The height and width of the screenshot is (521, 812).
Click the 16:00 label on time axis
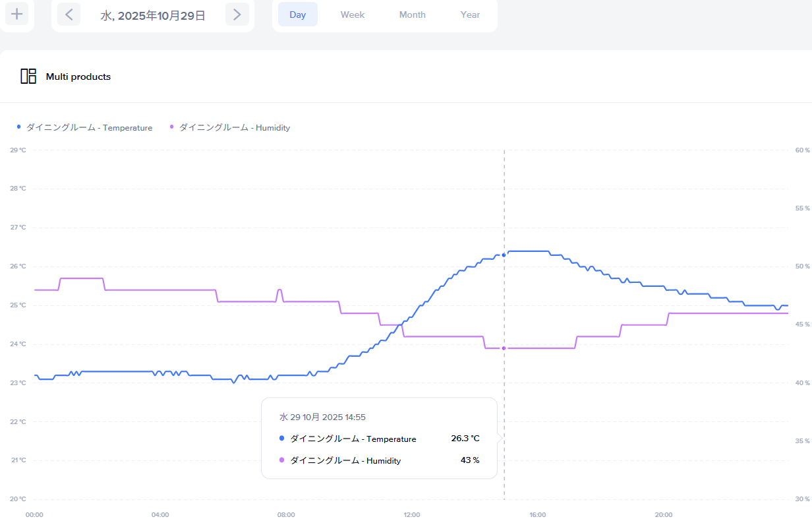point(538,515)
